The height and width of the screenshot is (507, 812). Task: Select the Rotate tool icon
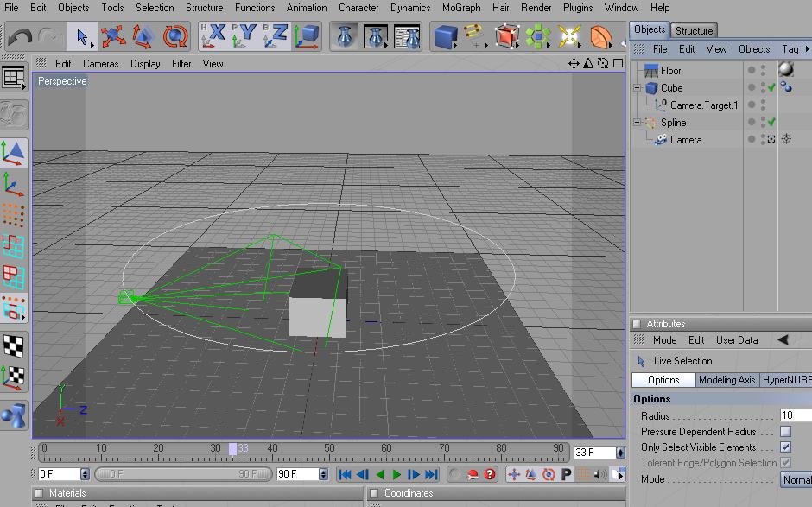(175, 36)
